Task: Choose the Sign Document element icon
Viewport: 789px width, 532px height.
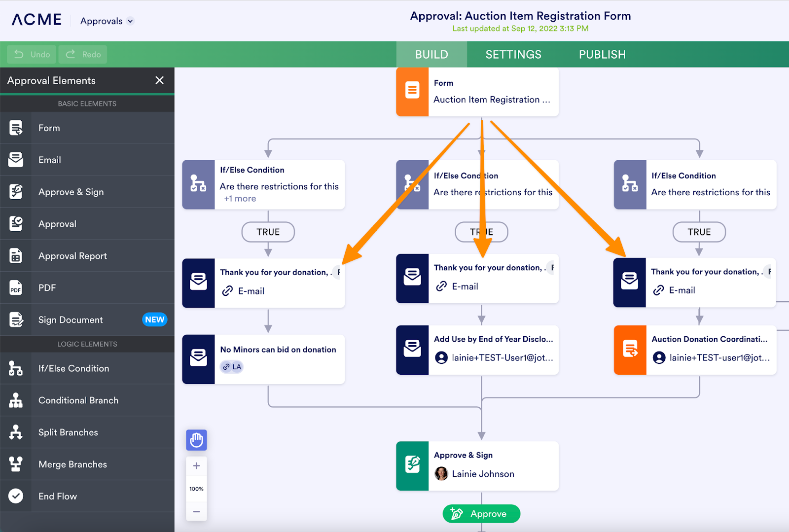Action: [x=16, y=320]
